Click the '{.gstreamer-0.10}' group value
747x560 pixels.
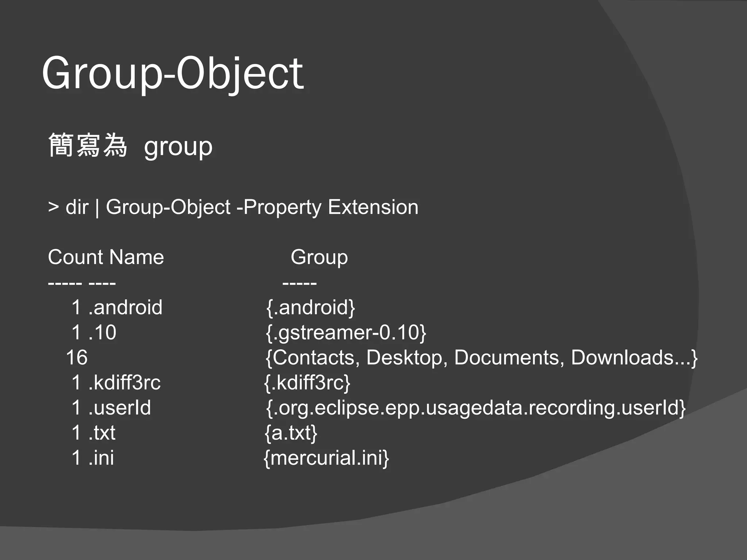346,332
